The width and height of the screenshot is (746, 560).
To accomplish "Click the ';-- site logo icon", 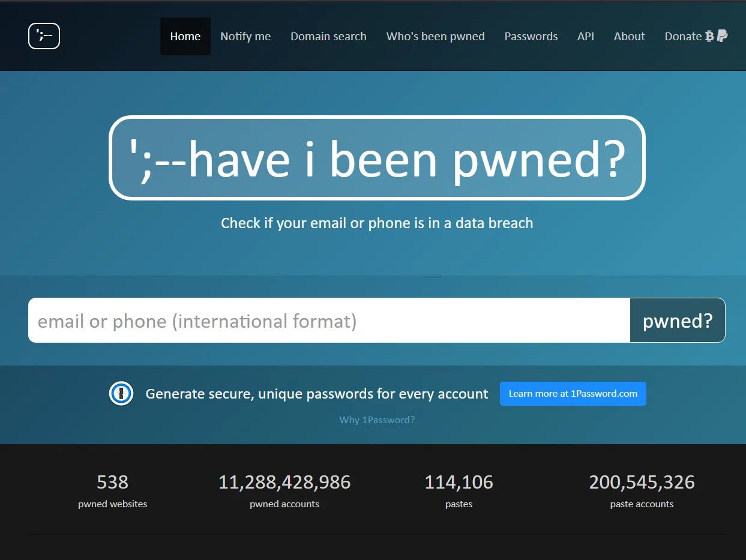I will click(44, 36).
